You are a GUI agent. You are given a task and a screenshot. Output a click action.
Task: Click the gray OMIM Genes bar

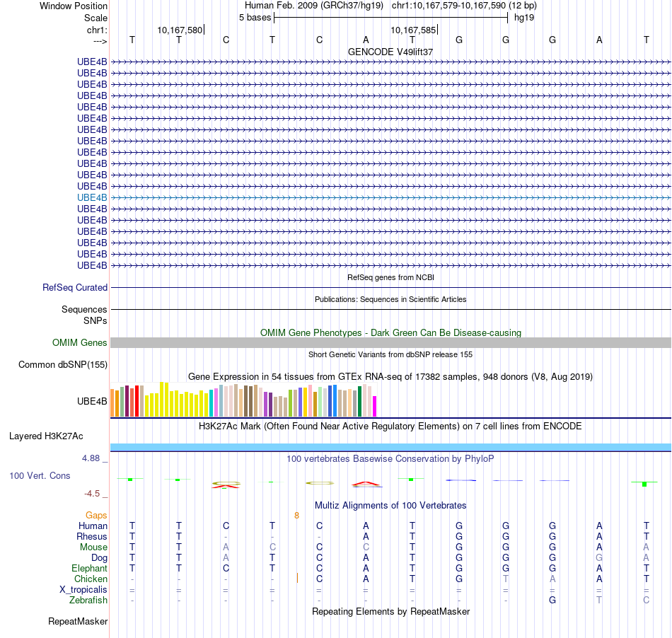click(390, 343)
